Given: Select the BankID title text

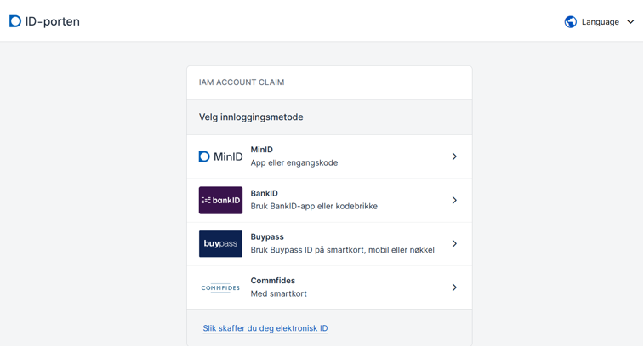Looking at the screenshot, I should (x=264, y=193).
